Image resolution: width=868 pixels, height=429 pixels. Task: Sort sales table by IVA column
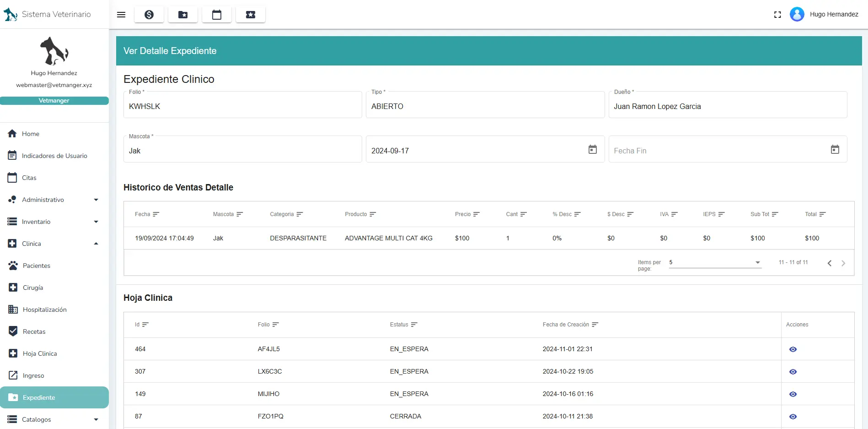pyautogui.click(x=669, y=214)
